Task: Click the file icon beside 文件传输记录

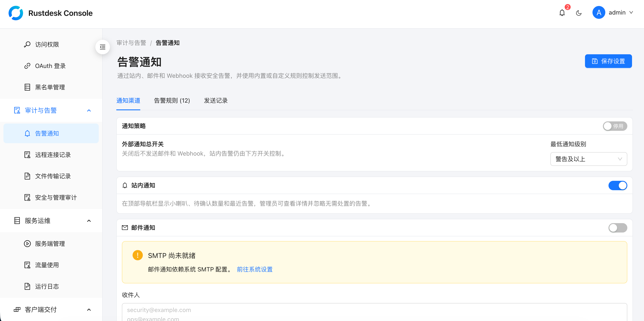Action: 27,176
